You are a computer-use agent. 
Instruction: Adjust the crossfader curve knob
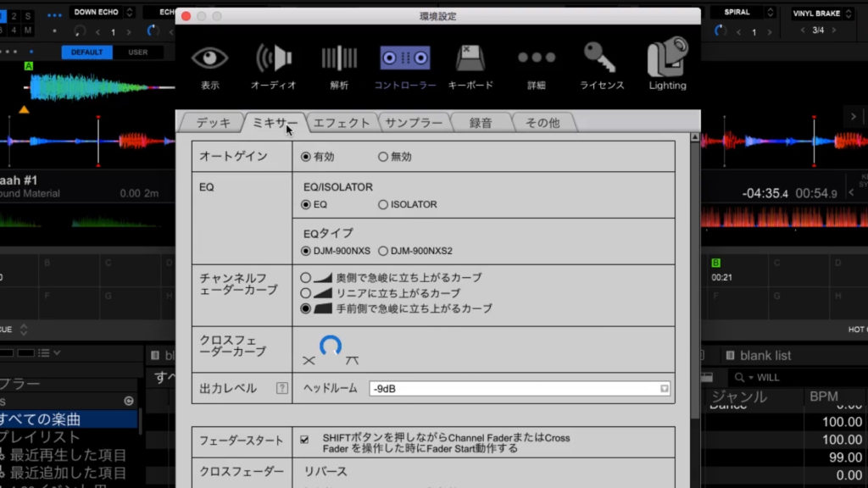330,346
